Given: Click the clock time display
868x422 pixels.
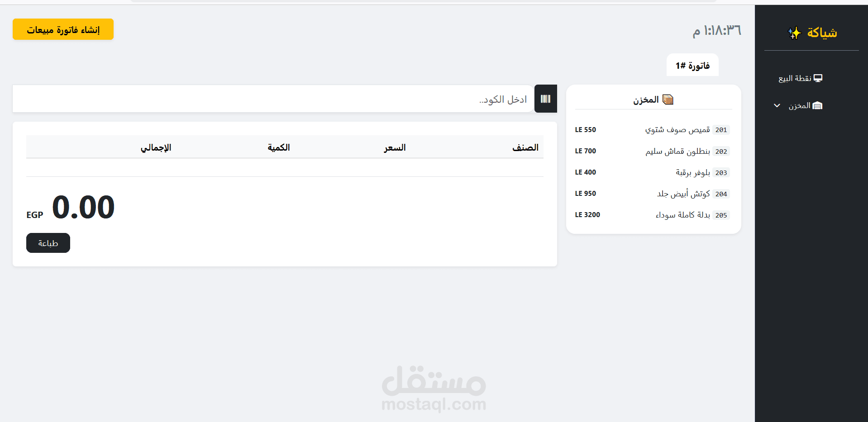Looking at the screenshot, I should tap(717, 31).
